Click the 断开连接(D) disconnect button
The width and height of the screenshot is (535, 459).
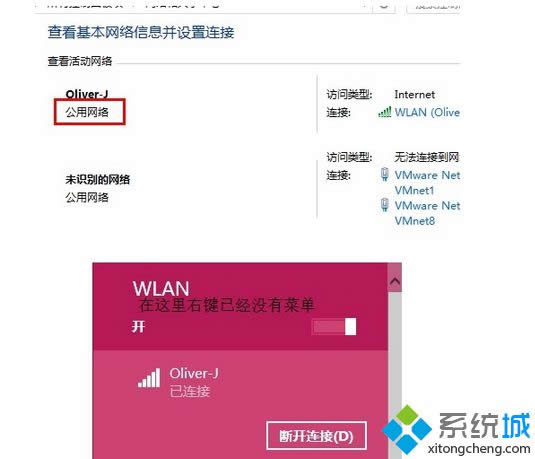click(x=316, y=436)
